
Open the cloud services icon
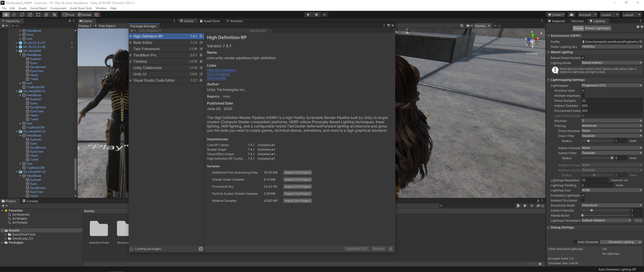(x=572, y=15)
